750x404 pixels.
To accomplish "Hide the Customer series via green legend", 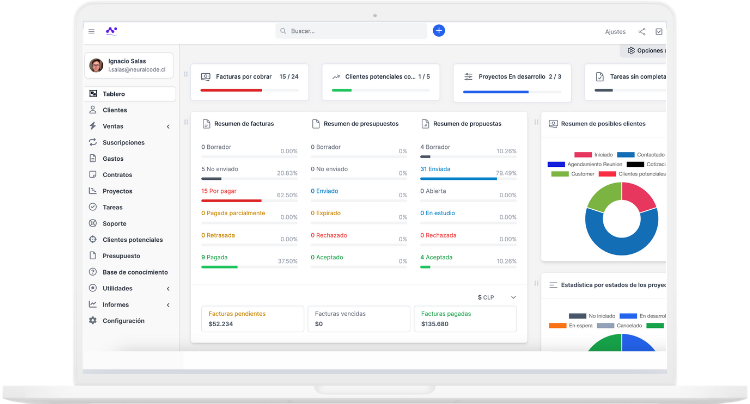I will click(558, 174).
